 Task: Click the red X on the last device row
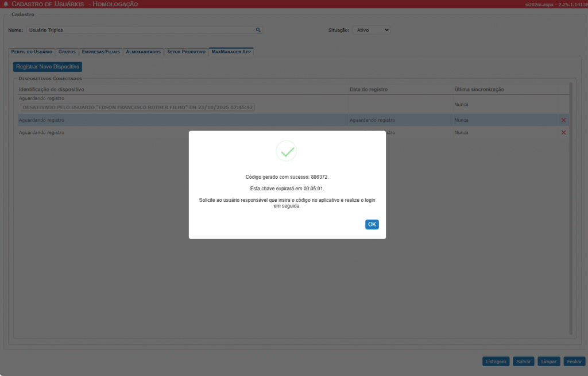(x=563, y=132)
